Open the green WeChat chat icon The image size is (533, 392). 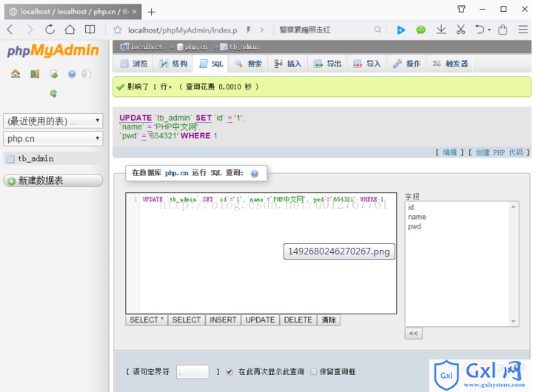coord(420,30)
